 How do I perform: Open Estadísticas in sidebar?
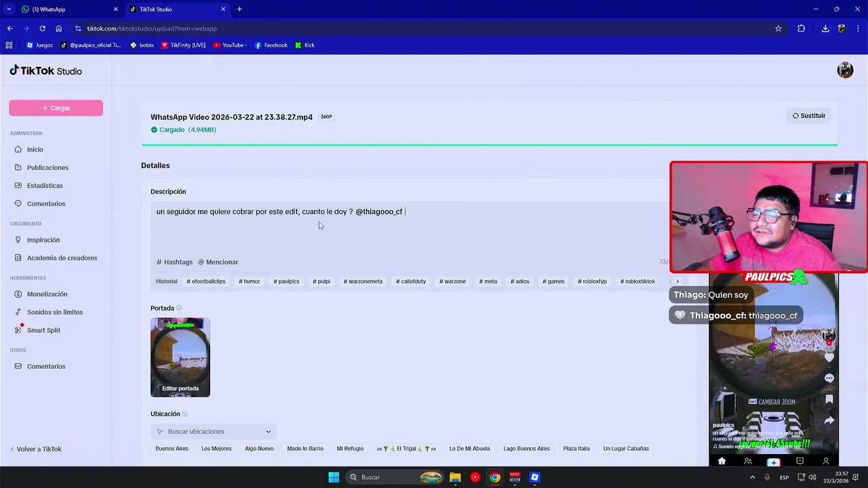point(45,186)
